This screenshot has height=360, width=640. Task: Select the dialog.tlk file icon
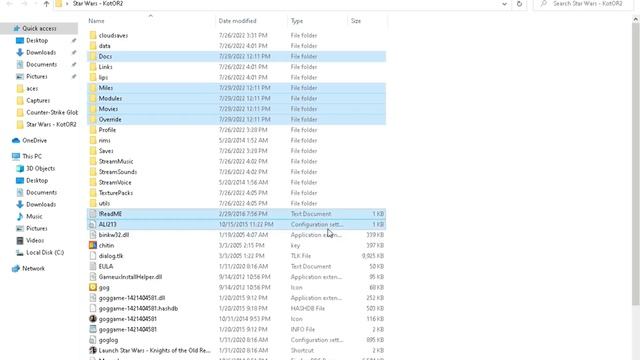click(93, 256)
